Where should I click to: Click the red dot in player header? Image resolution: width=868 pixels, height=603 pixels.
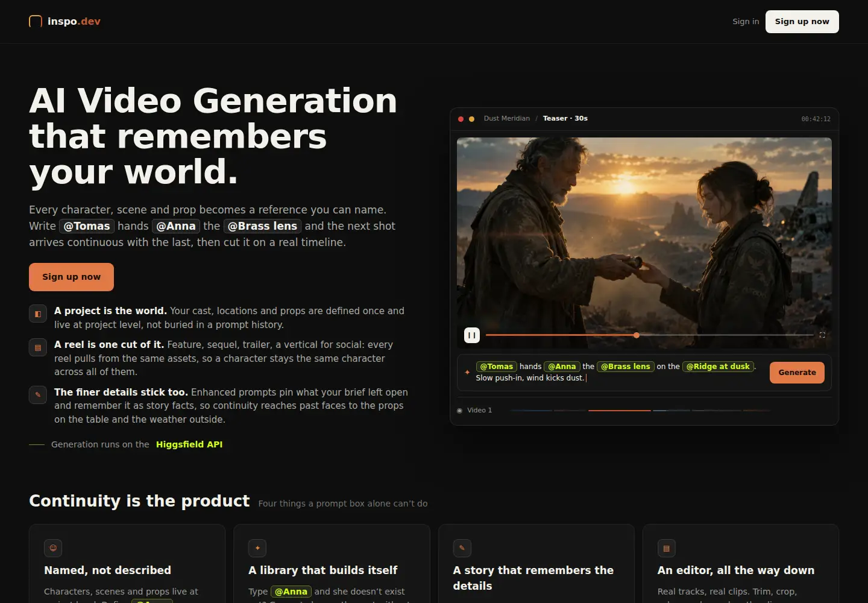pos(461,119)
